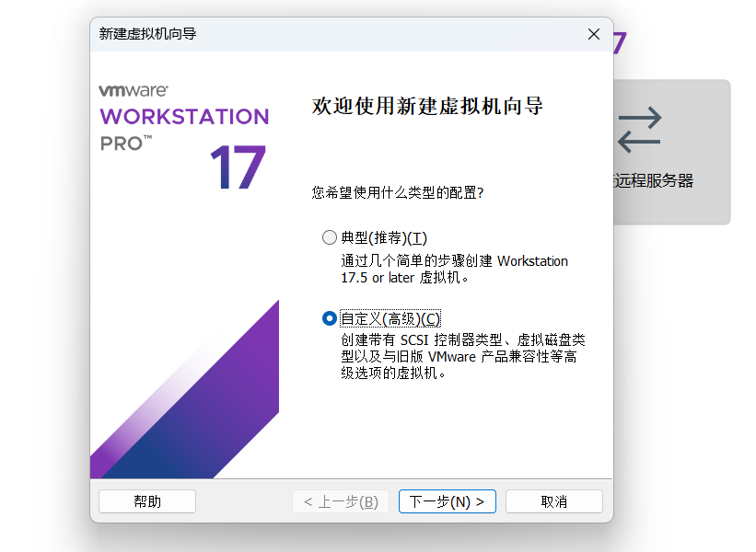Click the remote server arrows icon behind the dialog
The width and height of the screenshot is (756, 552).
[x=639, y=130]
